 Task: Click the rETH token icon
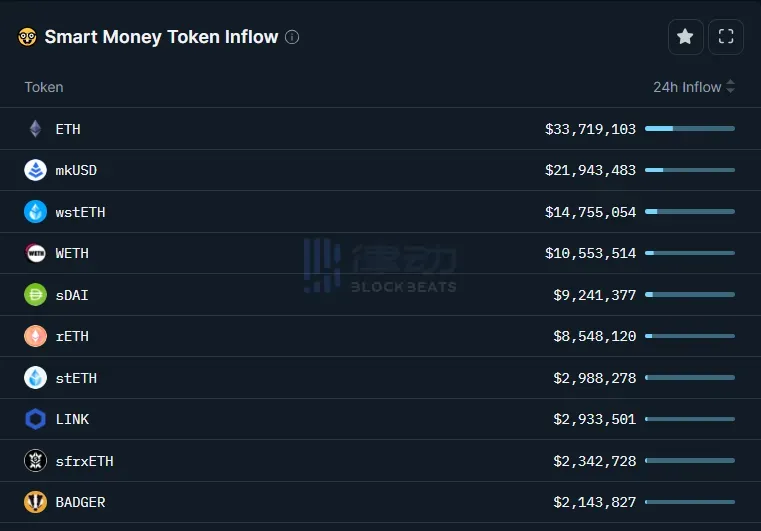[35, 336]
